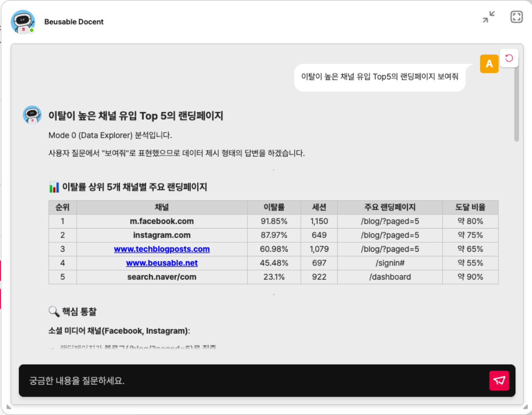Viewport: 532px width, 415px height.
Task: Click the 91.85% bounce rate cell
Action: tap(274, 221)
